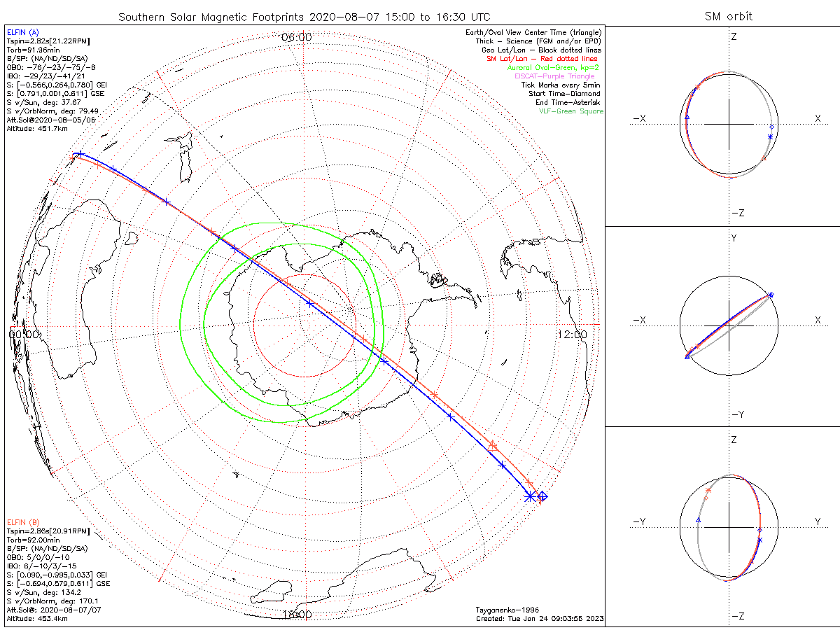This screenshot has height=630, width=840.
Task: Click the '-Y' label below the middle orbit panel
Action: point(737,414)
